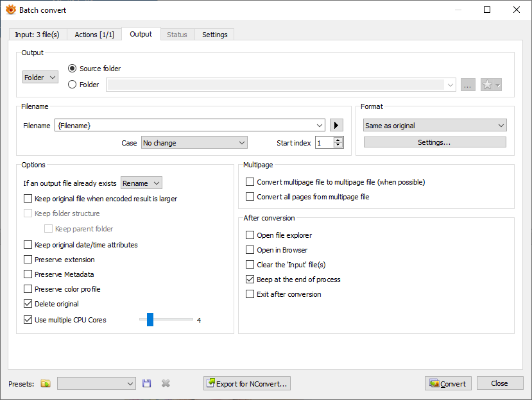
Task: Click the XnView app icon in title bar
Action: click(10, 10)
